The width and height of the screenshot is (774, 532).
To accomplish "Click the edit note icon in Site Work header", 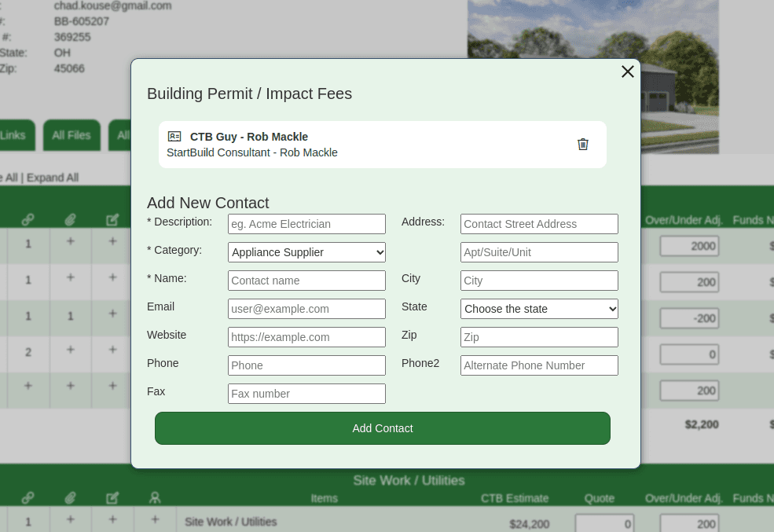I will pos(112,498).
